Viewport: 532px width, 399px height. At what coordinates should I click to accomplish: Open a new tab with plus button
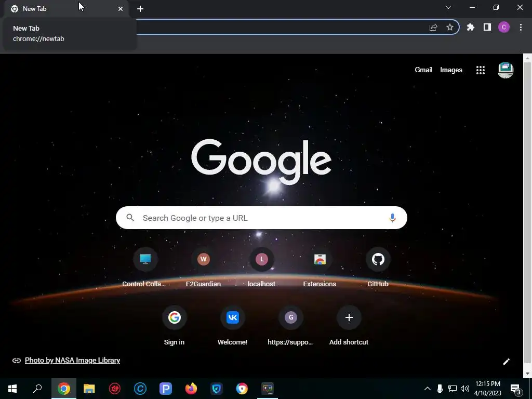(140, 9)
